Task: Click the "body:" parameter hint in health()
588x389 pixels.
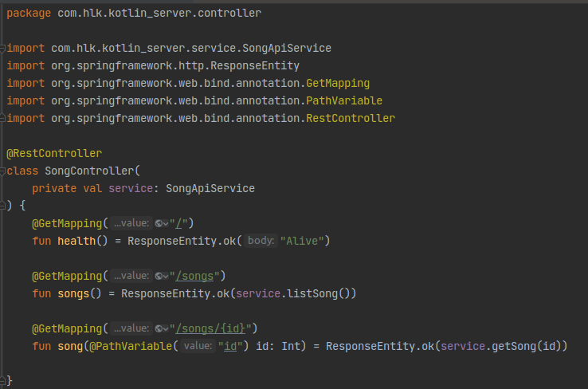Action: [260, 241]
